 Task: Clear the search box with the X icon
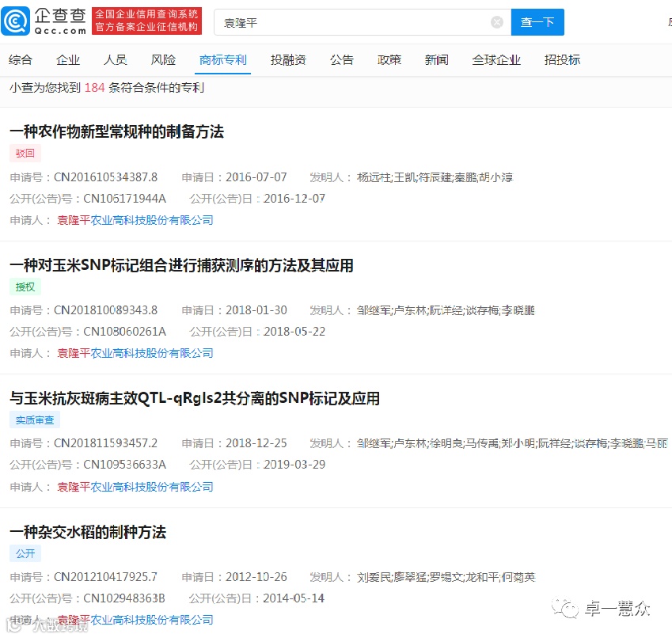click(x=497, y=22)
